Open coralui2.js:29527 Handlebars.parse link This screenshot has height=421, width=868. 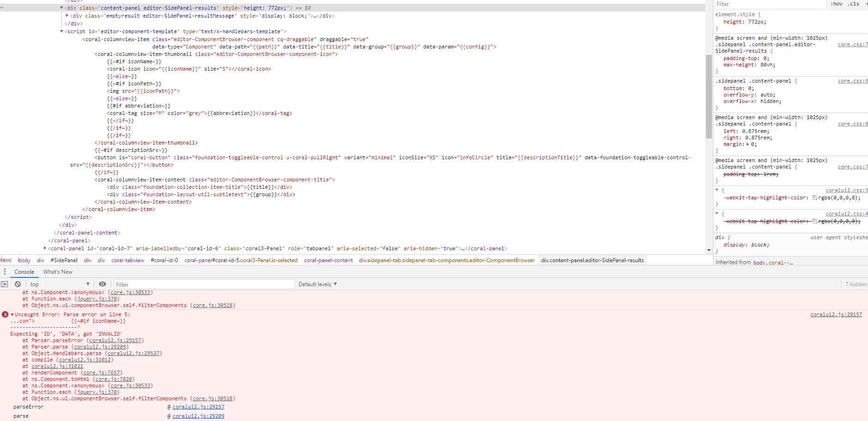[x=134, y=354]
